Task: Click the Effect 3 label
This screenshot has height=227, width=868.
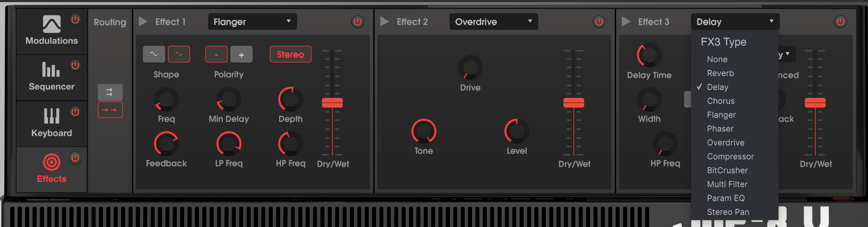Action: click(x=654, y=22)
